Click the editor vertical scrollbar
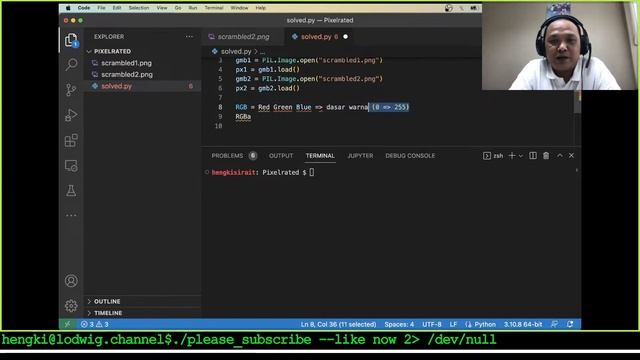 coord(577,102)
